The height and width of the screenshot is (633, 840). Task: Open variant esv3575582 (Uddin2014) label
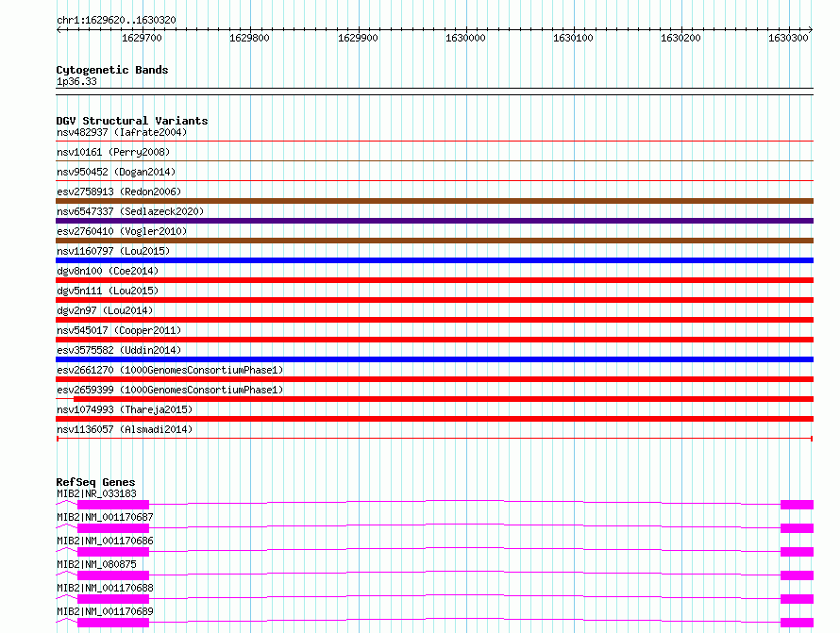tap(119, 350)
